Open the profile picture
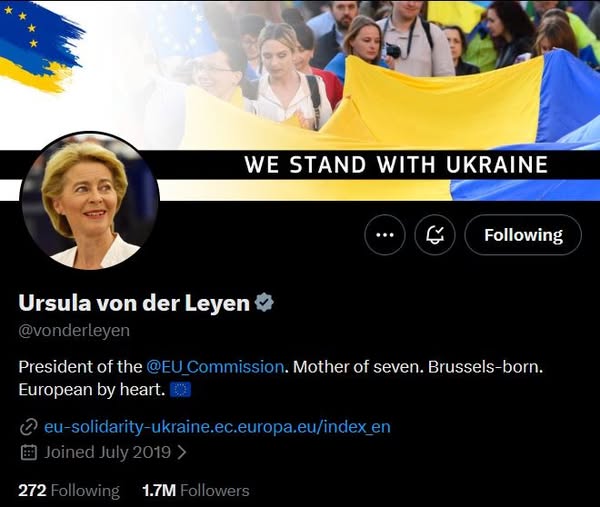The image size is (600, 507). coord(90,201)
